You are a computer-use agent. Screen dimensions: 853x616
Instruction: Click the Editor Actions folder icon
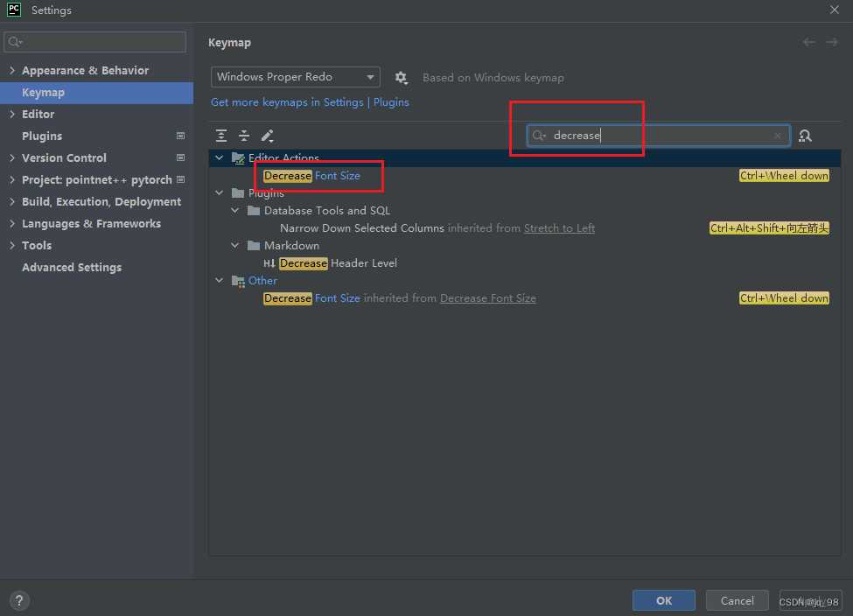coord(238,157)
